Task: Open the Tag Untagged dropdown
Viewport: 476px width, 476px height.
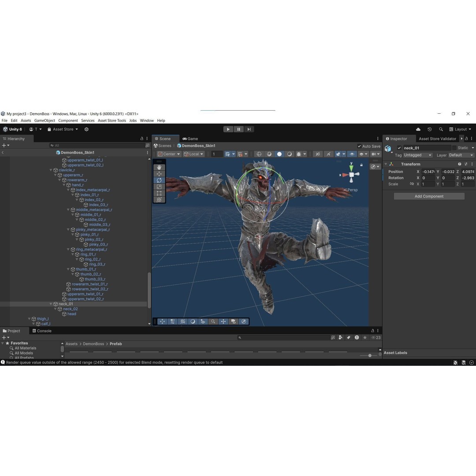Action: pyautogui.click(x=417, y=155)
